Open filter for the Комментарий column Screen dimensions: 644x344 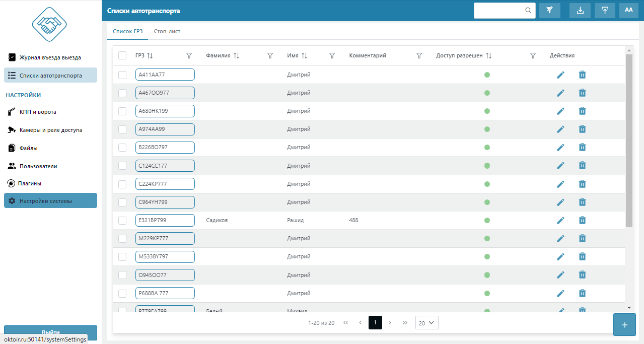419,55
